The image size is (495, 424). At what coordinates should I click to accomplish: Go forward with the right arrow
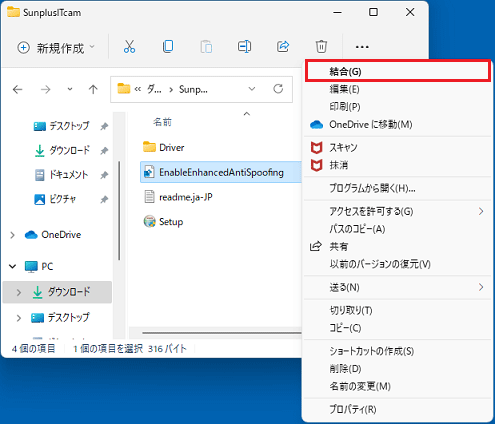[45, 89]
